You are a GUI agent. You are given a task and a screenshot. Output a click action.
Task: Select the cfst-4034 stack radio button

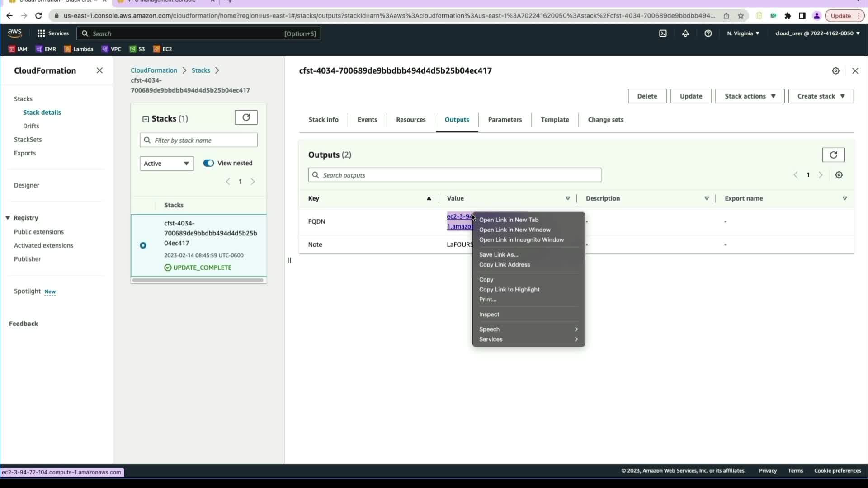tap(143, 245)
